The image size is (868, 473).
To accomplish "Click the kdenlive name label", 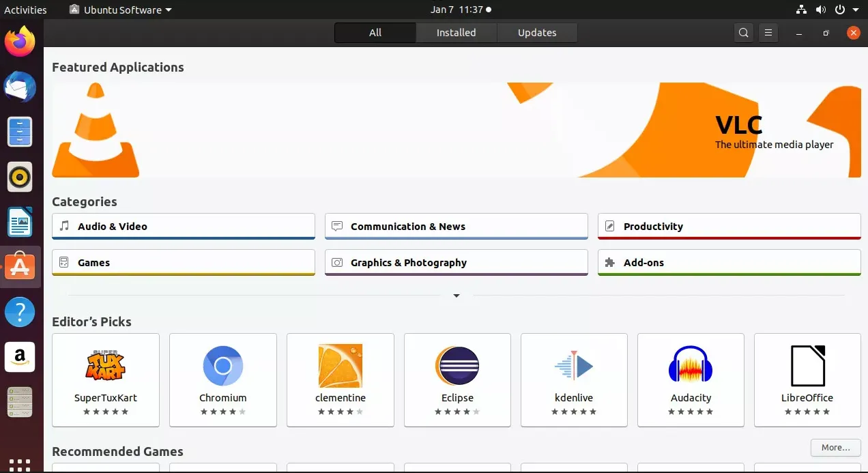I will (x=574, y=398).
